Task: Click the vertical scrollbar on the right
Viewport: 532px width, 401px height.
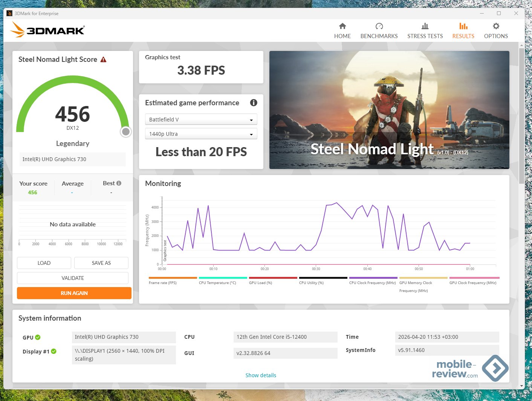Action: 521,113
